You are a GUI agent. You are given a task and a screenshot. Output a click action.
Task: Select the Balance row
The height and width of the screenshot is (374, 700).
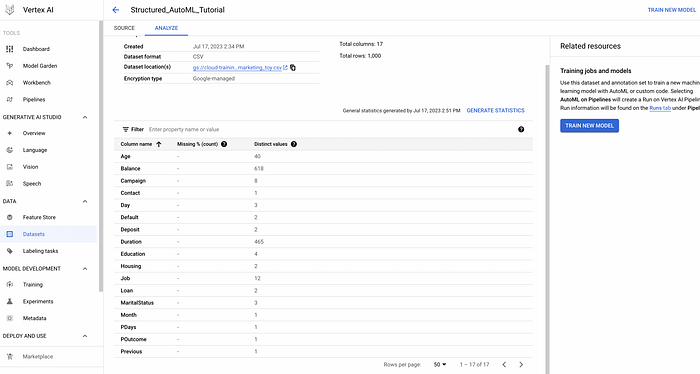click(x=323, y=169)
